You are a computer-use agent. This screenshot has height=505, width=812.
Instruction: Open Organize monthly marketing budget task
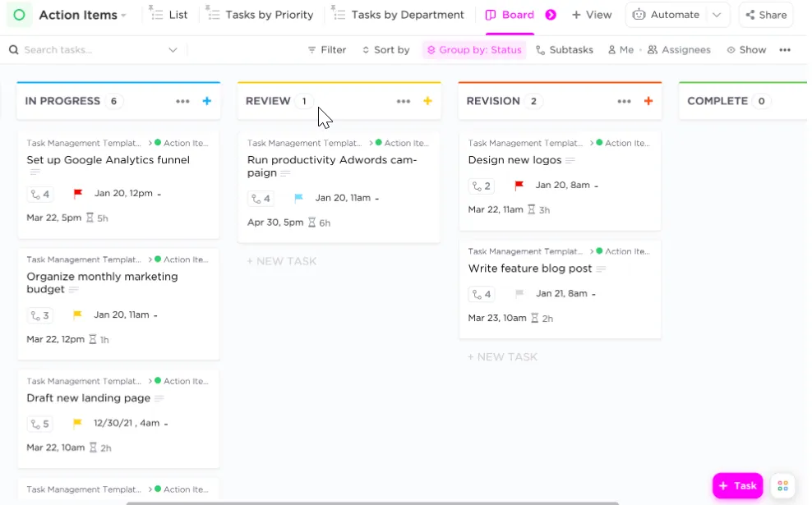[x=102, y=282]
